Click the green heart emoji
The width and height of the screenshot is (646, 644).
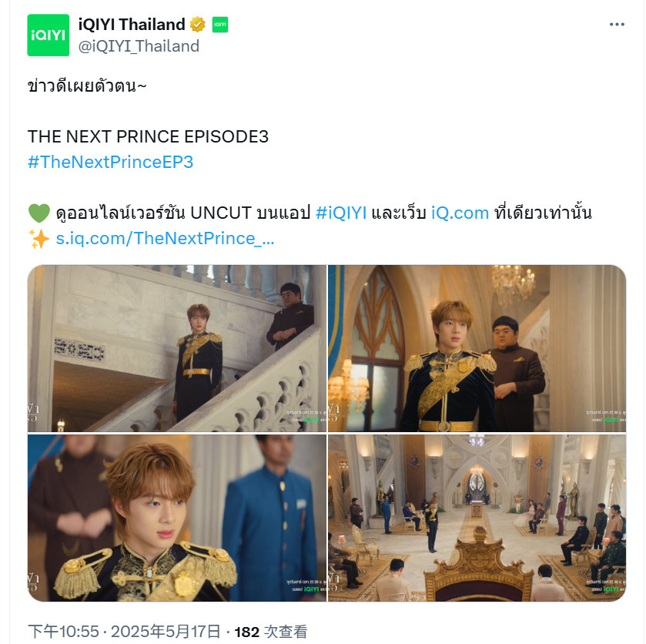38,213
